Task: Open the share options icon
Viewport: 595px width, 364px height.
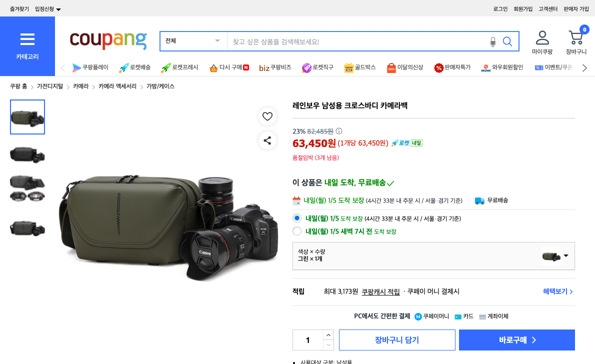Action: [267, 140]
